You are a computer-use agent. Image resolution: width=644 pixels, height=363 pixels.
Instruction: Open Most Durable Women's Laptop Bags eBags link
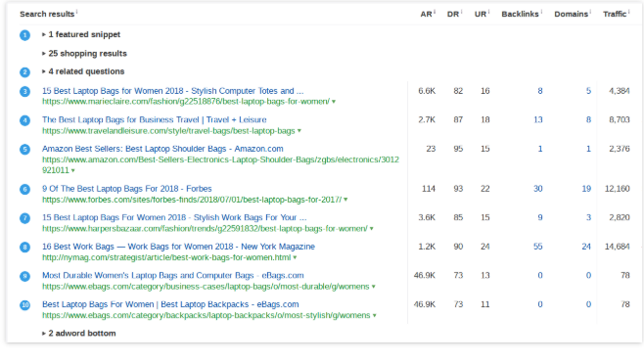(173, 275)
